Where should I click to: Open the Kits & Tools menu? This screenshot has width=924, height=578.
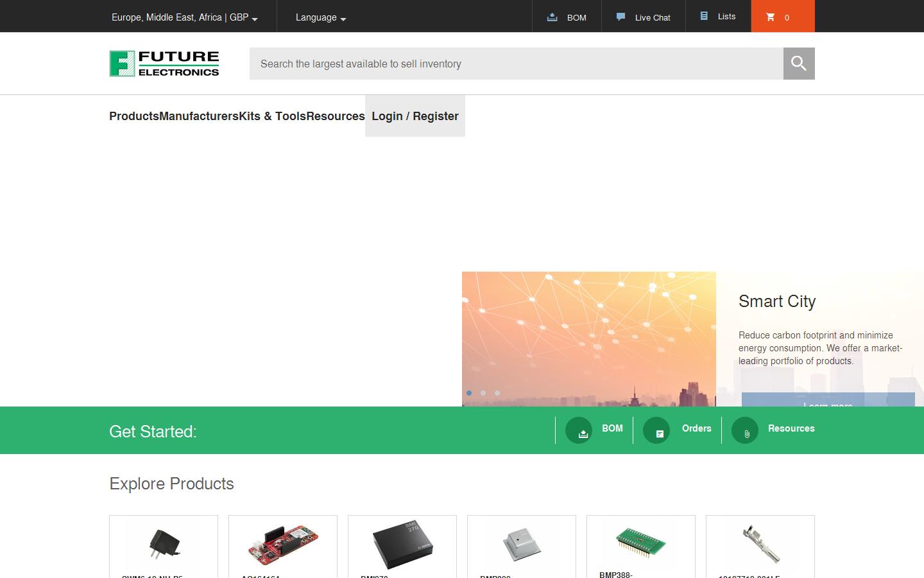tap(272, 116)
